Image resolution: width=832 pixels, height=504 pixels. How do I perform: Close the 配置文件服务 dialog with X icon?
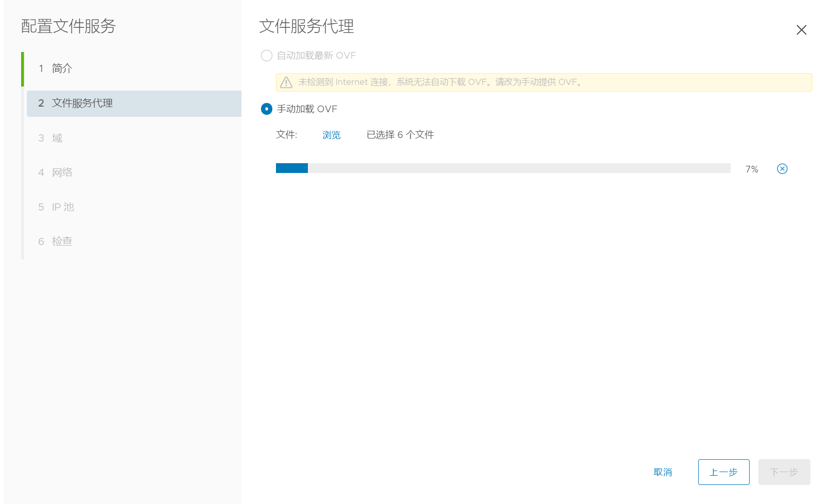pyautogui.click(x=802, y=30)
